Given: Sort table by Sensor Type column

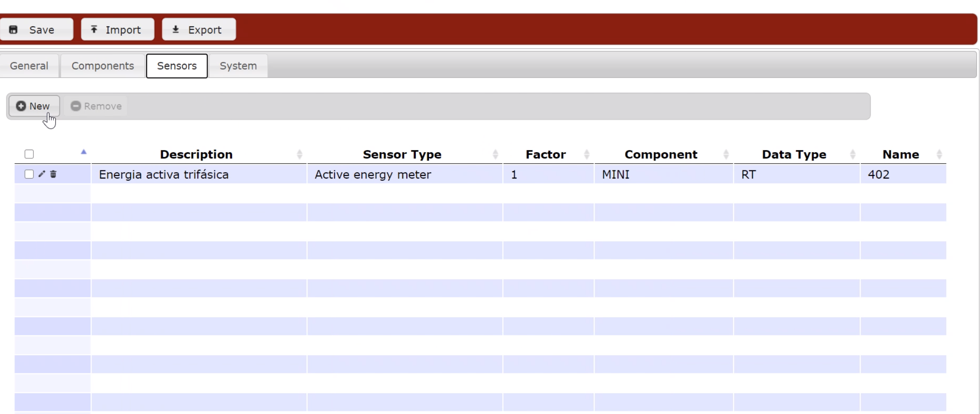Looking at the screenshot, I should [x=405, y=155].
